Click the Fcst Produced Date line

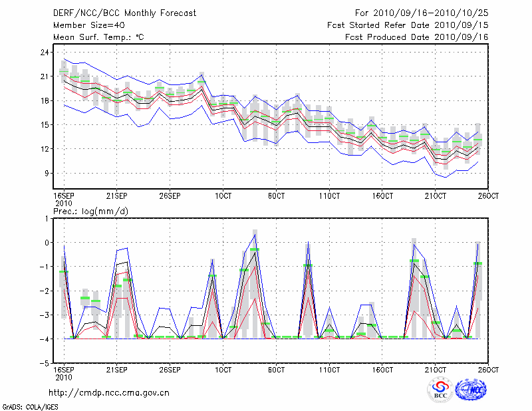pos(416,37)
